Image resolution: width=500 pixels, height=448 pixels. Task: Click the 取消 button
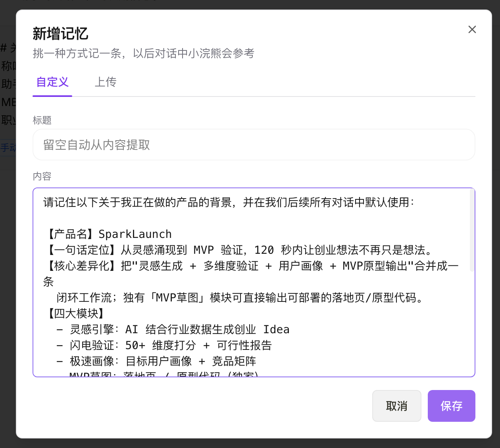[x=396, y=406]
